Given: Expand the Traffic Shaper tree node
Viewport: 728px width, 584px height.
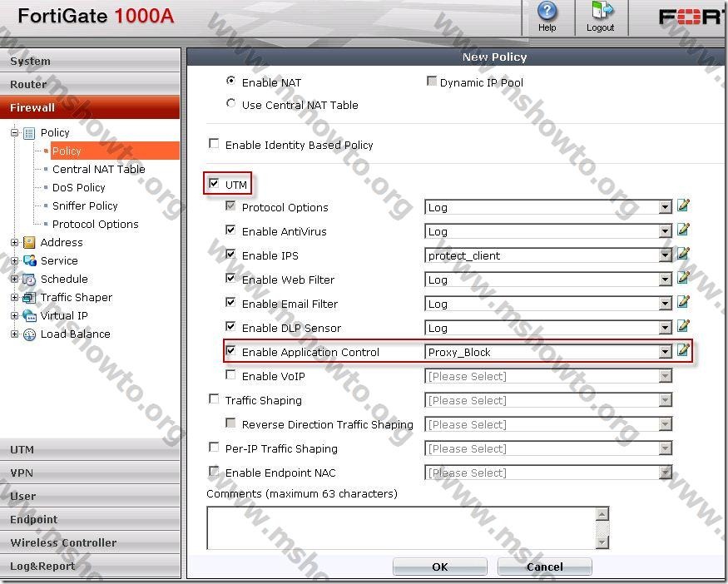Looking at the screenshot, I should [x=14, y=298].
